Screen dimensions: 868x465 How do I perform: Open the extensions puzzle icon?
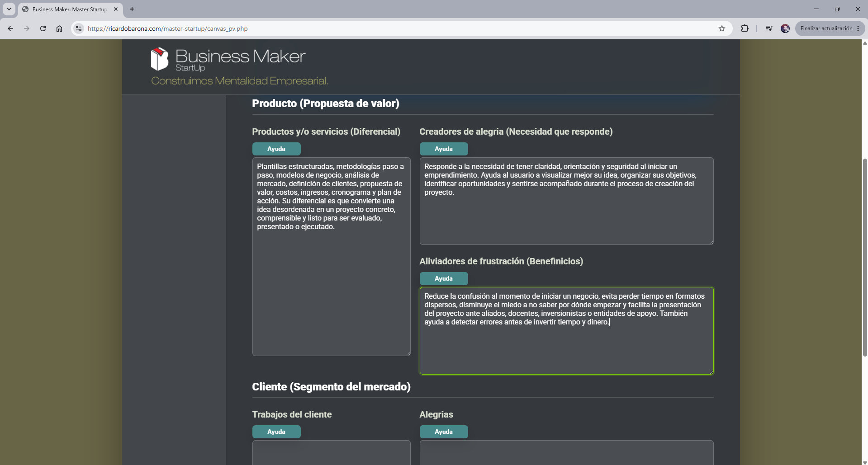745,28
